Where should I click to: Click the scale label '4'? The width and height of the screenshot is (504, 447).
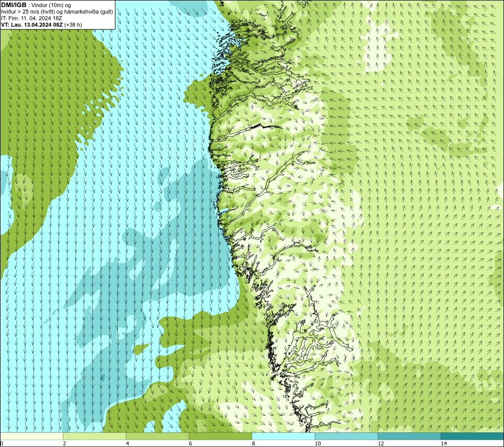pyautogui.click(x=128, y=443)
